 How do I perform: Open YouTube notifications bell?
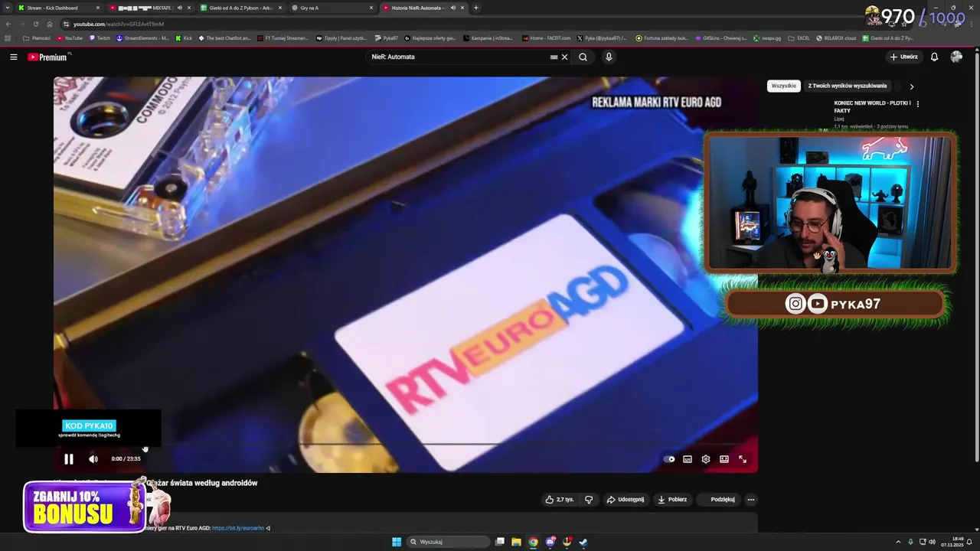point(934,57)
